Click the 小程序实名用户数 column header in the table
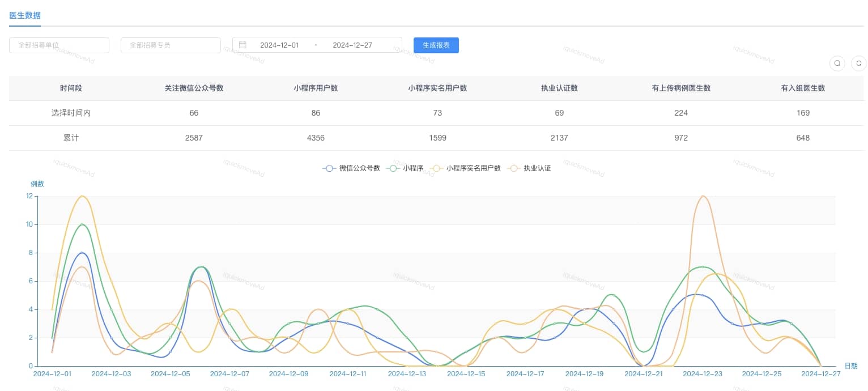Viewport: 868px width, 391px height. pyautogui.click(x=437, y=88)
